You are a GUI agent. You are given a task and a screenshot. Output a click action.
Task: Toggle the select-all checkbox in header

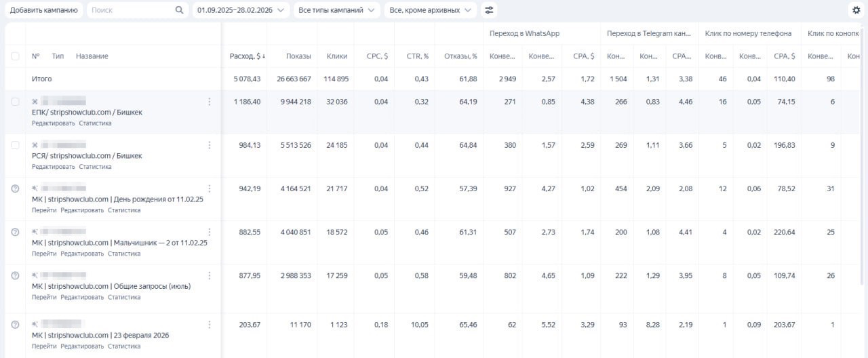[15, 56]
